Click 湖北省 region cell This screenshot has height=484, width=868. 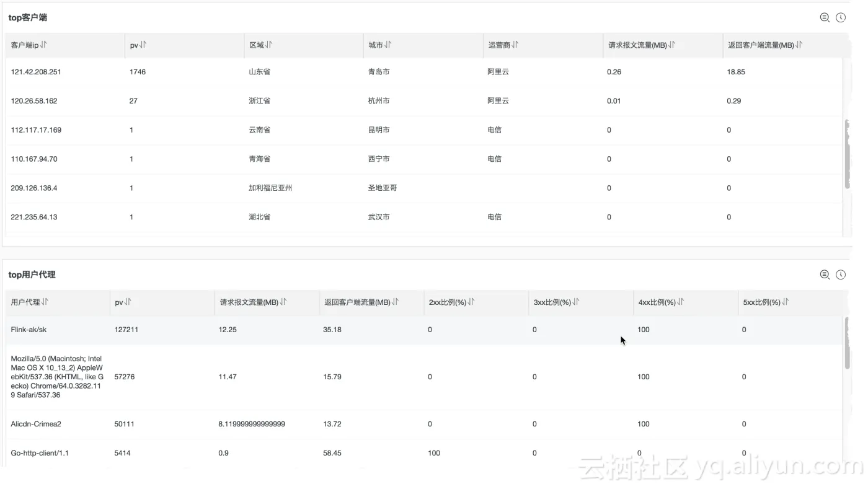point(259,218)
